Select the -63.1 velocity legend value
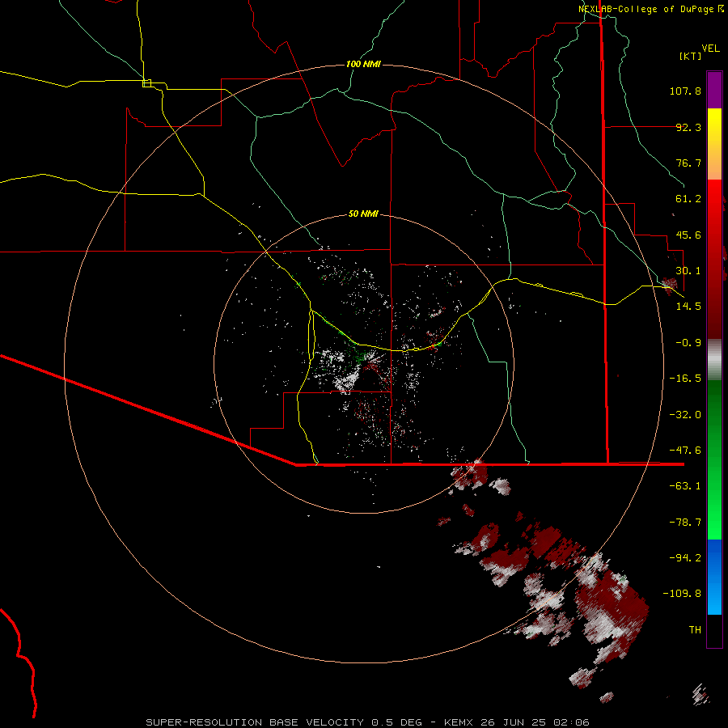 pos(685,486)
